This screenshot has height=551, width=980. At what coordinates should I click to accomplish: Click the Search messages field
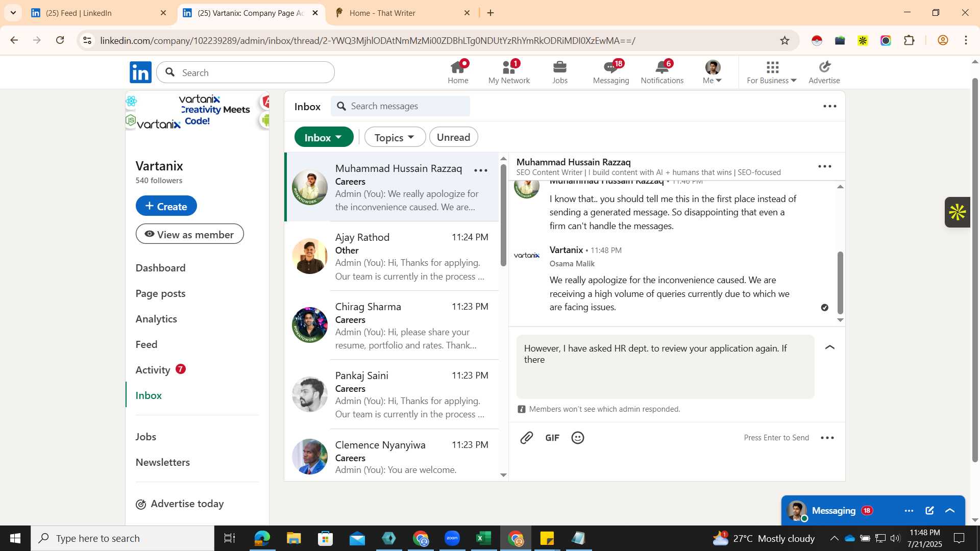[x=400, y=106]
